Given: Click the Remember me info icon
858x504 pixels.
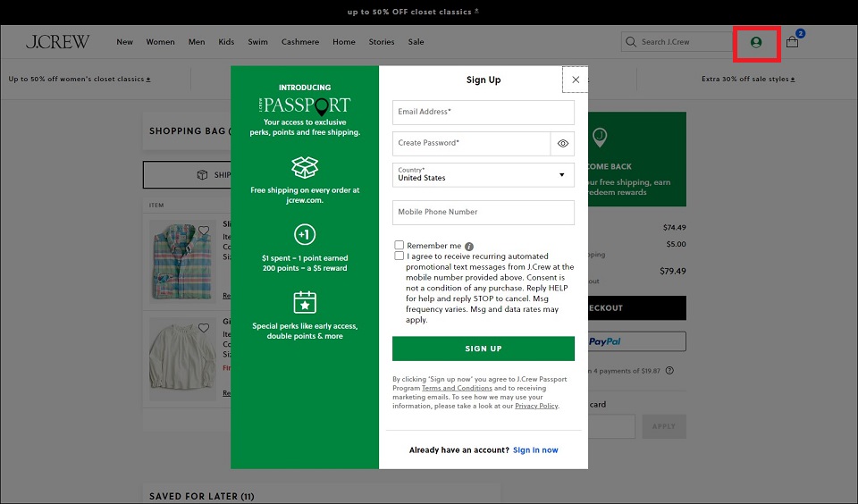Looking at the screenshot, I should click(469, 247).
